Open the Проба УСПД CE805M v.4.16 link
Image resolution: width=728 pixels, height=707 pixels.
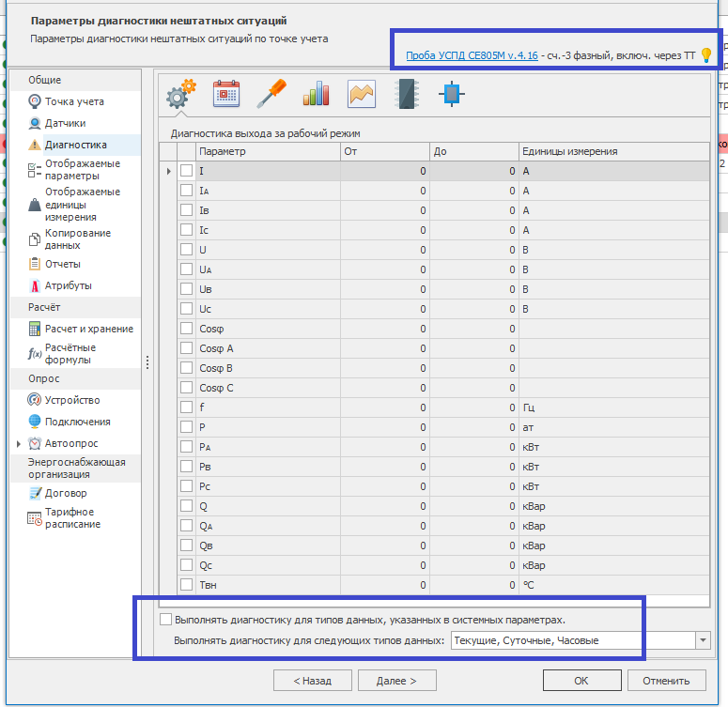tap(472, 55)
